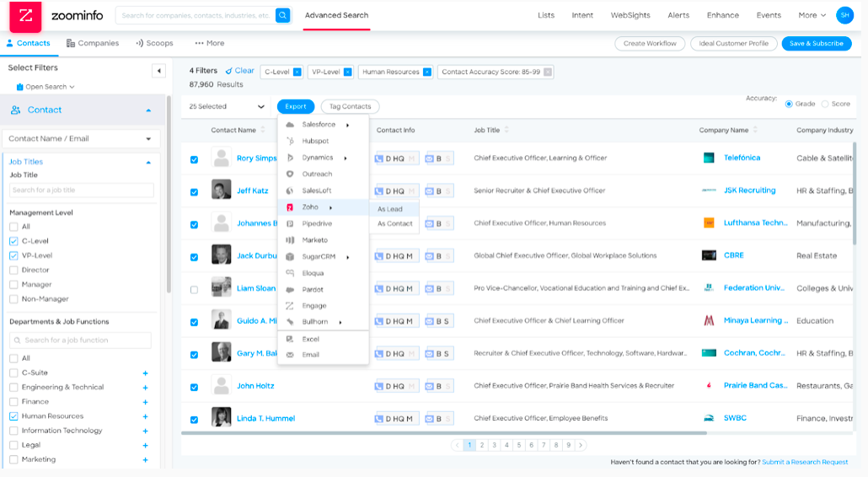
Task: Uncheck Human Resources department checkbox
Action: coord(13,416)
